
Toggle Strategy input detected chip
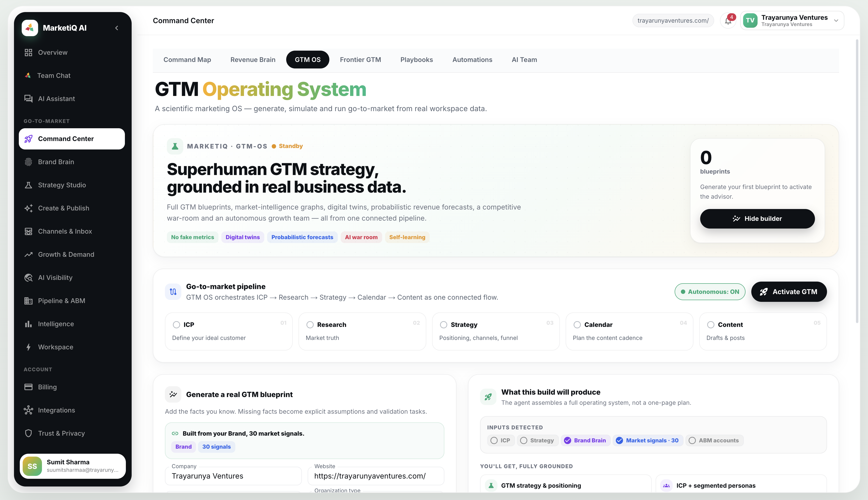pyautogui.click(x=538, y=441)
